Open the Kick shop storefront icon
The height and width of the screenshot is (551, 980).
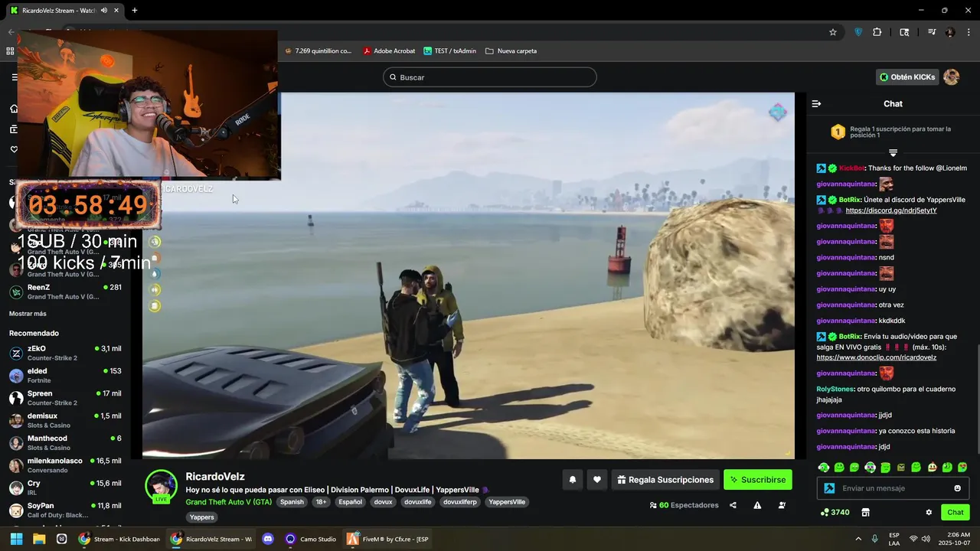[866, 512]
